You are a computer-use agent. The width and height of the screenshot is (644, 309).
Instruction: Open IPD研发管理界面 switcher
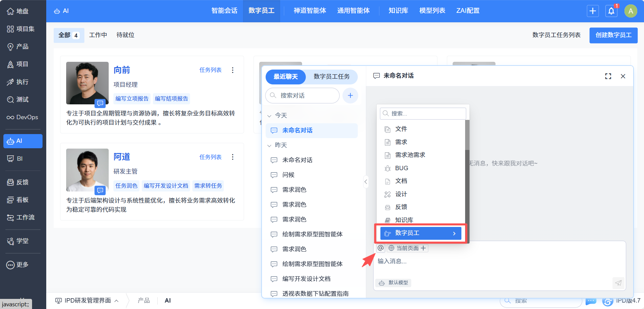pyautogui.click(x=87, y=301)
